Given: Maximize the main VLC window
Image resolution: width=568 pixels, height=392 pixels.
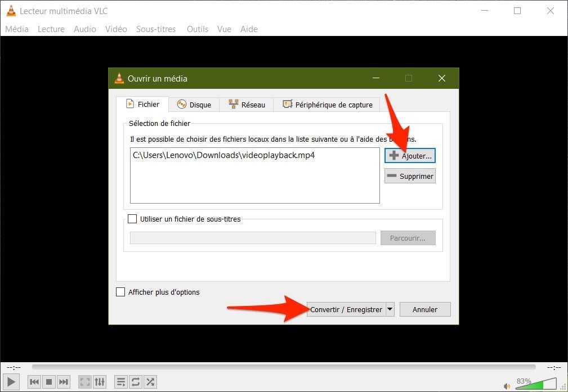Looking at the screenshot, I should 517,11.
